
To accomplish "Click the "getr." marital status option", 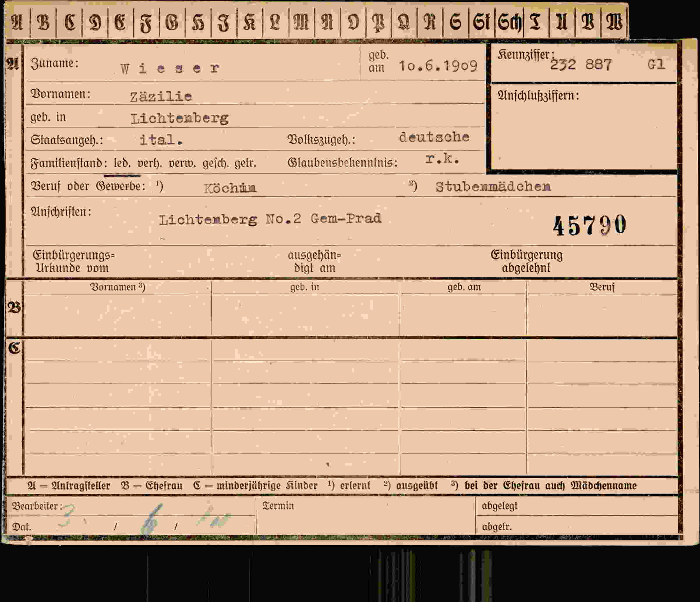I will pyautogui.click(x=245, y=164).
